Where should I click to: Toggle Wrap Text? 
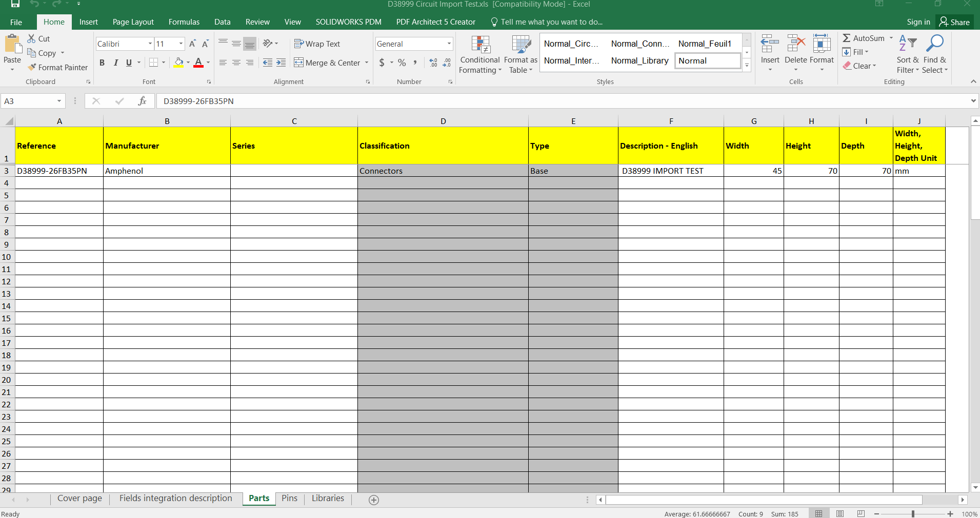(x=317, y=44)
